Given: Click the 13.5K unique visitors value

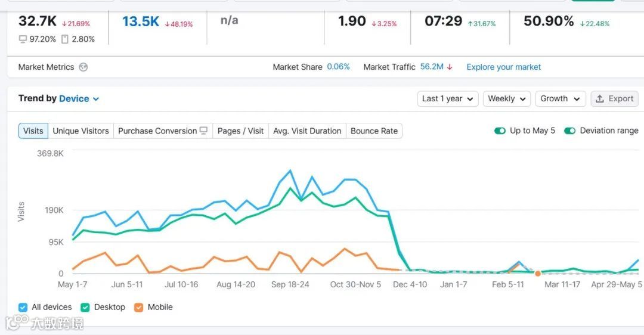Looking at the screenshot, I should 141,22.
